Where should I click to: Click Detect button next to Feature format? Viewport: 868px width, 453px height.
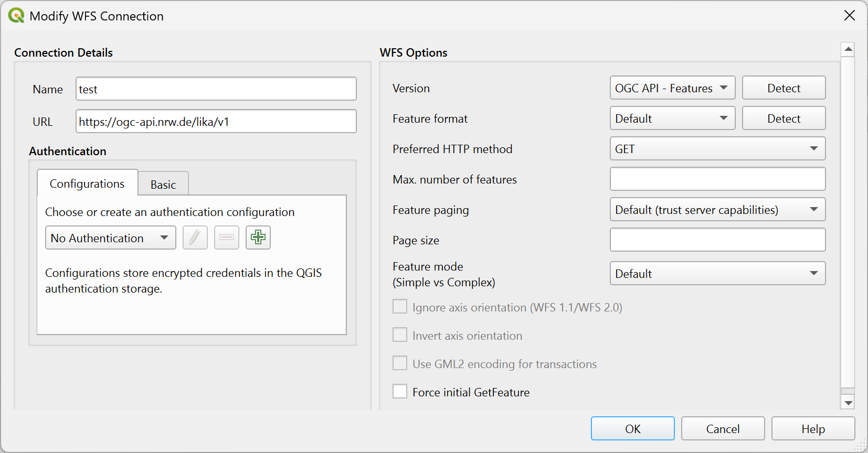click(784, 118)
